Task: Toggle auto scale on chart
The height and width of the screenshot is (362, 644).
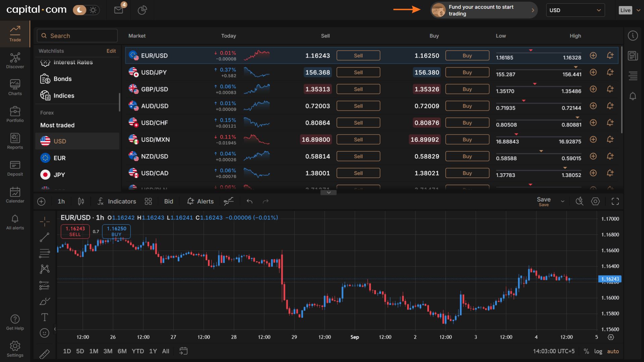Action: click(613, 351)
